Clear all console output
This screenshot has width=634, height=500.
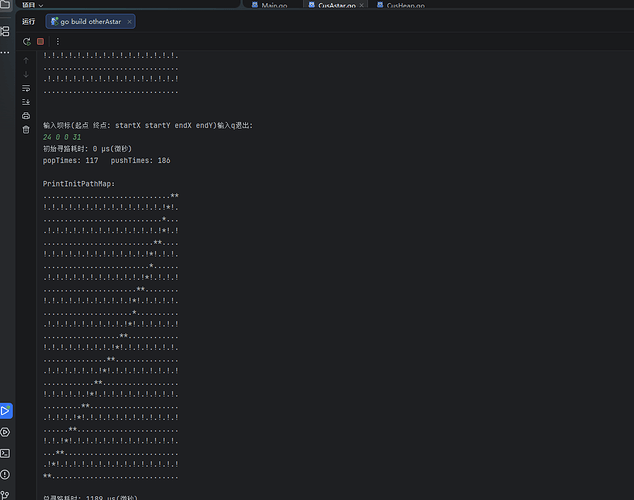pos(26,130)
